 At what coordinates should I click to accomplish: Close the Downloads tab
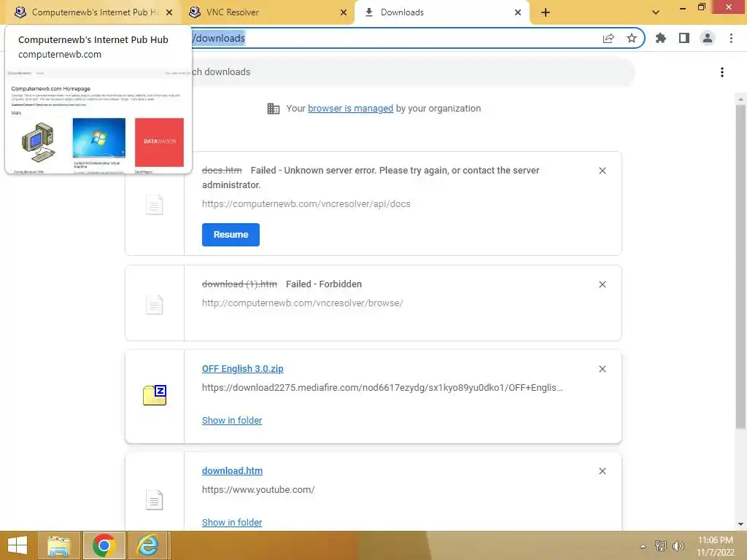coord(518,12)
